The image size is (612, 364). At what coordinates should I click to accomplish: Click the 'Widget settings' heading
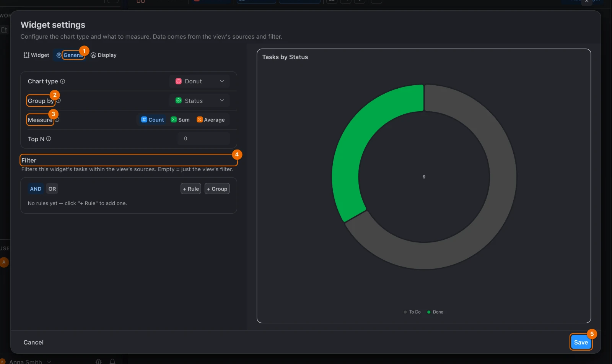[53, 25]
